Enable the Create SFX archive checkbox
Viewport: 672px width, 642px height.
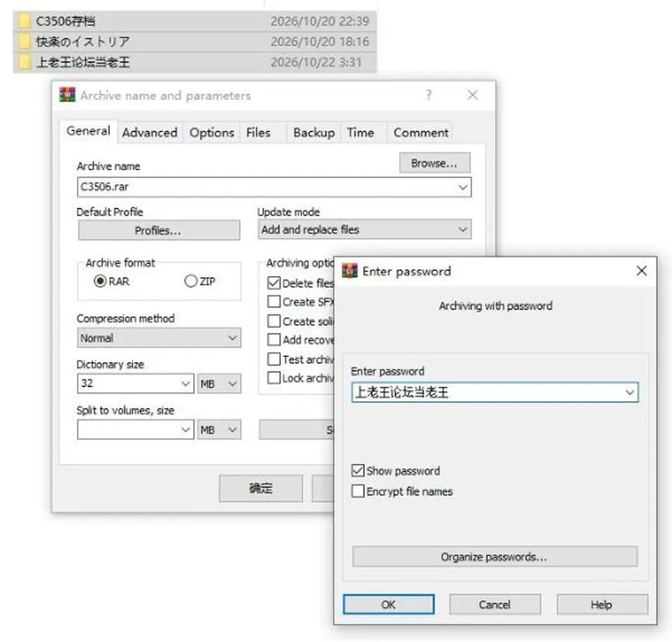[x=274, y=302]
